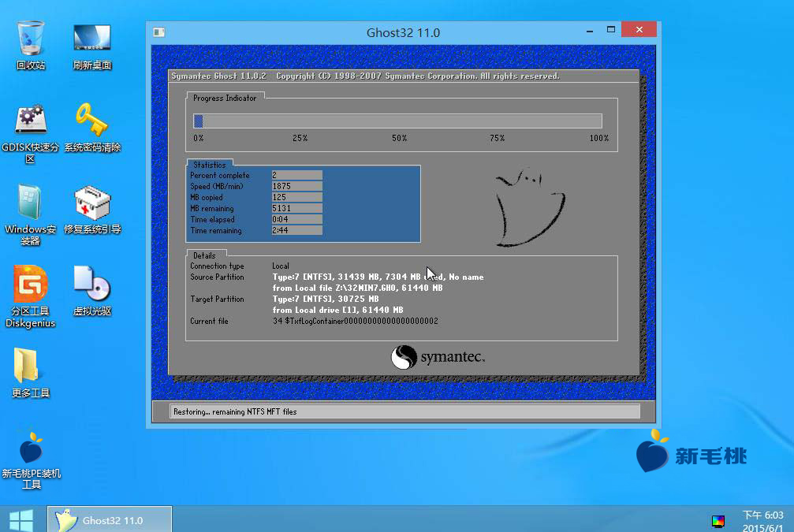Click the Symantec Ghost 11.0.2 copyright header
This screenshot has height=532, width=794.
[365, 76]
